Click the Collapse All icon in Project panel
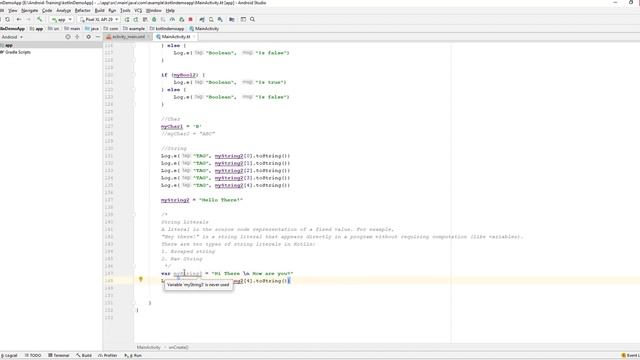Image resolution: width=640 pixels, height=360 pixels. [77, 37]
